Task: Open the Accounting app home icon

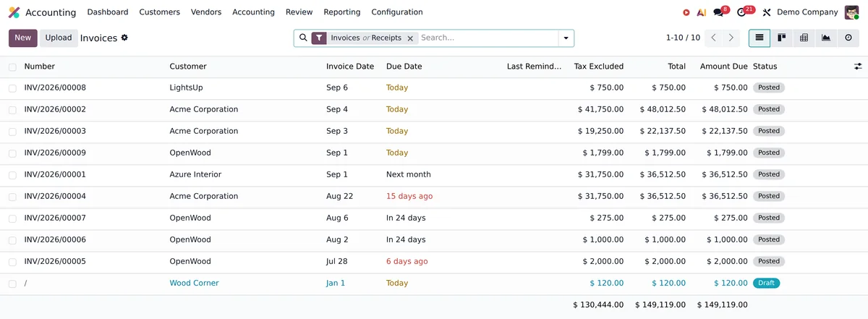Action: point(14,12)
